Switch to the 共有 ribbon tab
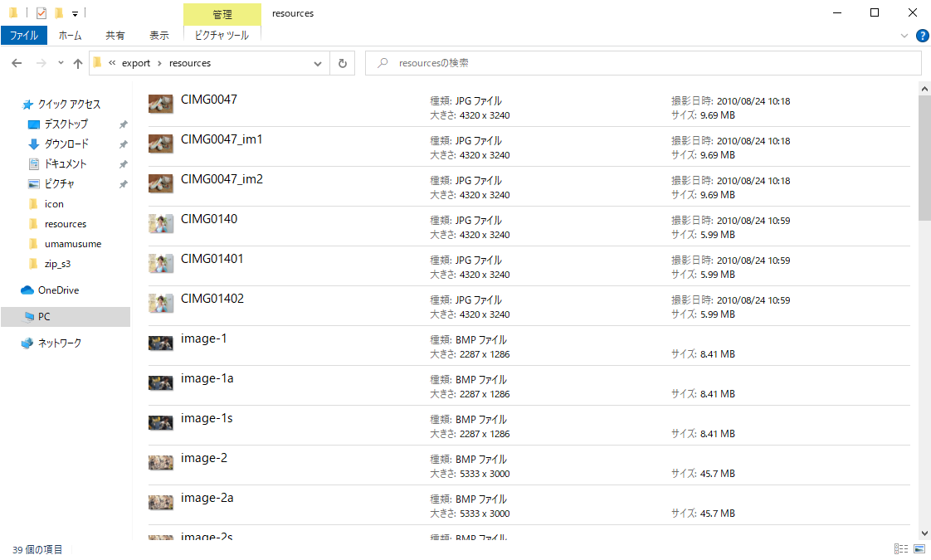 tap(115, 36)
